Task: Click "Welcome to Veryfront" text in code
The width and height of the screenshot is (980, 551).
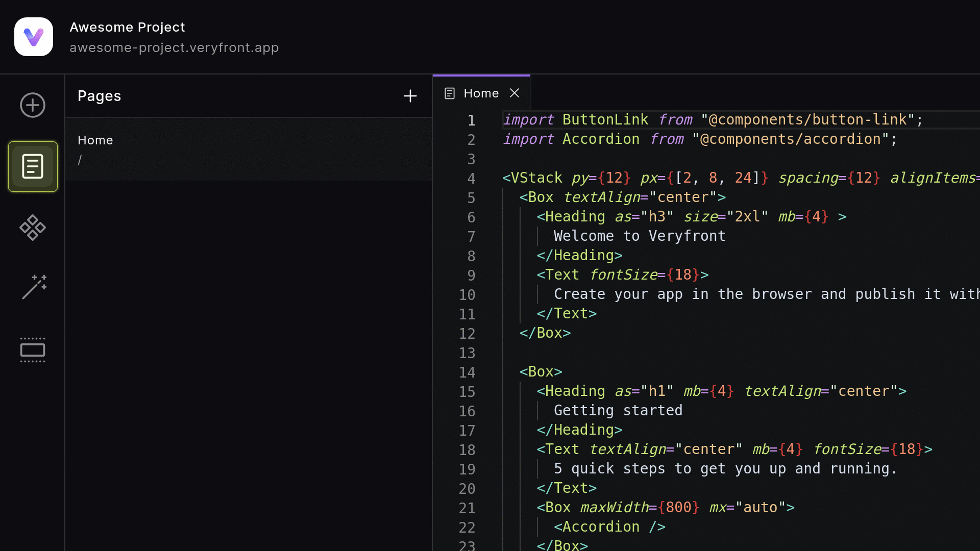Action: click(640, 236)
